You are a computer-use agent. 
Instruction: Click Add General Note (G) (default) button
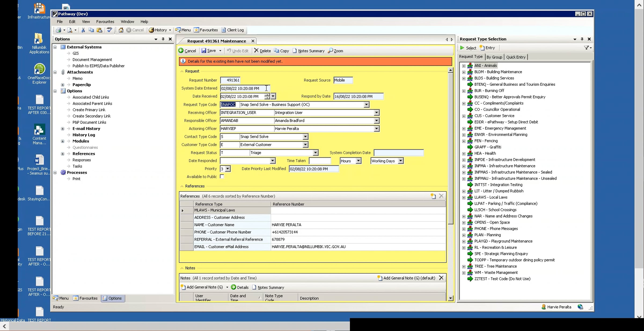point(406,278)
